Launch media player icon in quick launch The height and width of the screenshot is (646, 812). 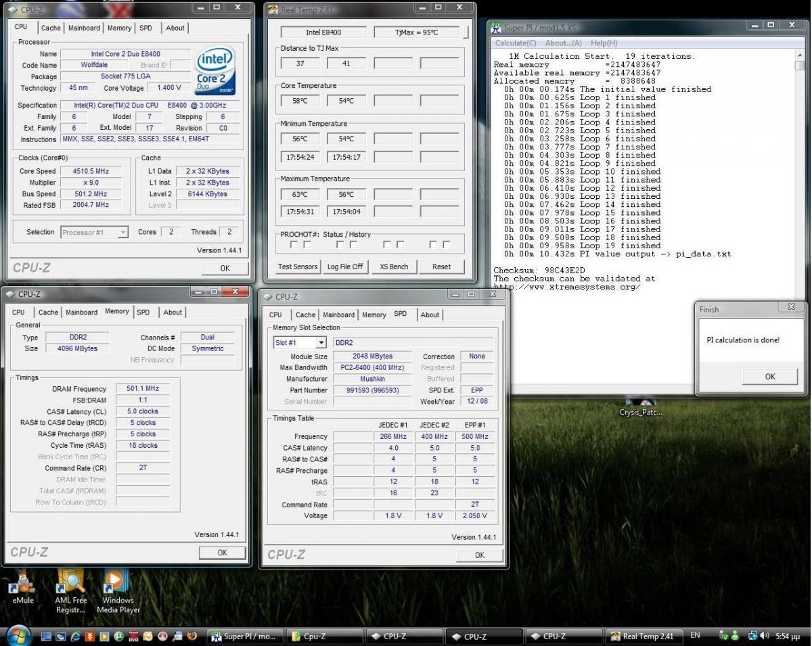pyautogui.click(x=104, y=637)
